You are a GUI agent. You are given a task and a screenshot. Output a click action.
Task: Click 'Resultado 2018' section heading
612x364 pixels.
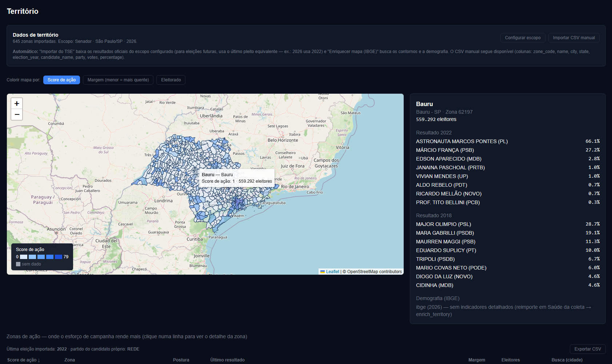coord(434,215)
